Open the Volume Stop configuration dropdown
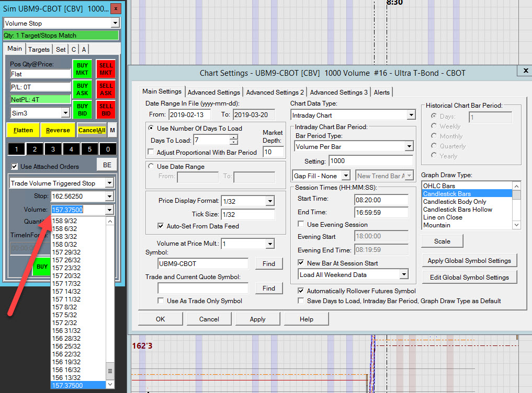 pyautogui.click(x=115, y=24)
